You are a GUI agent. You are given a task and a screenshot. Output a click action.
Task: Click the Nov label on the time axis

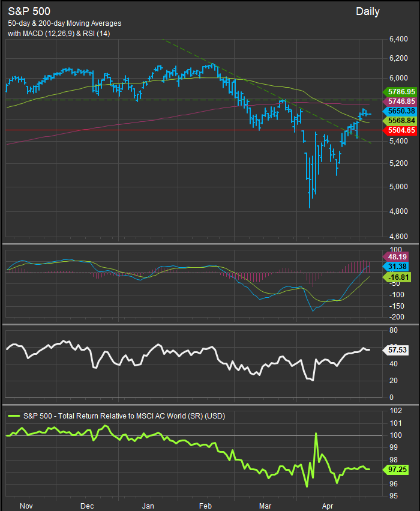(26, 506)
